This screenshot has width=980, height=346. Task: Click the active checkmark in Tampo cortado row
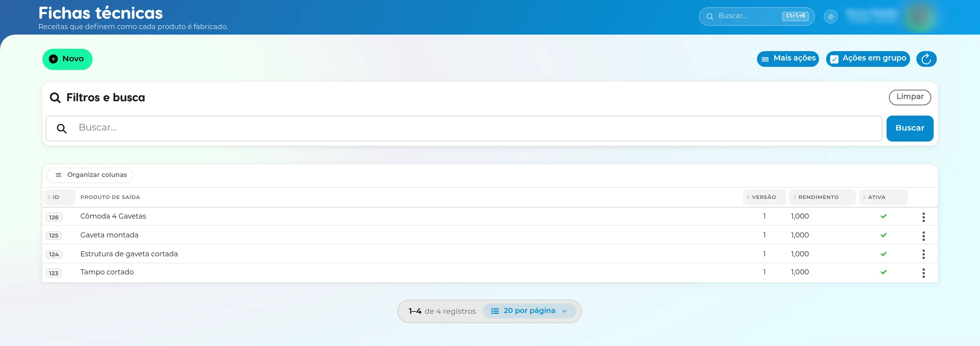(883, 272)
